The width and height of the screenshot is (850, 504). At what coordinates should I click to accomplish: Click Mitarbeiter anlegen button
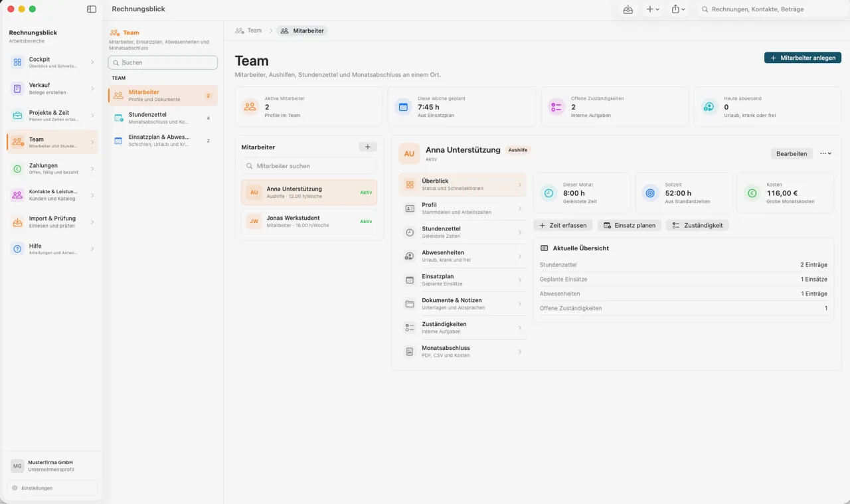[x=803, y=58]
